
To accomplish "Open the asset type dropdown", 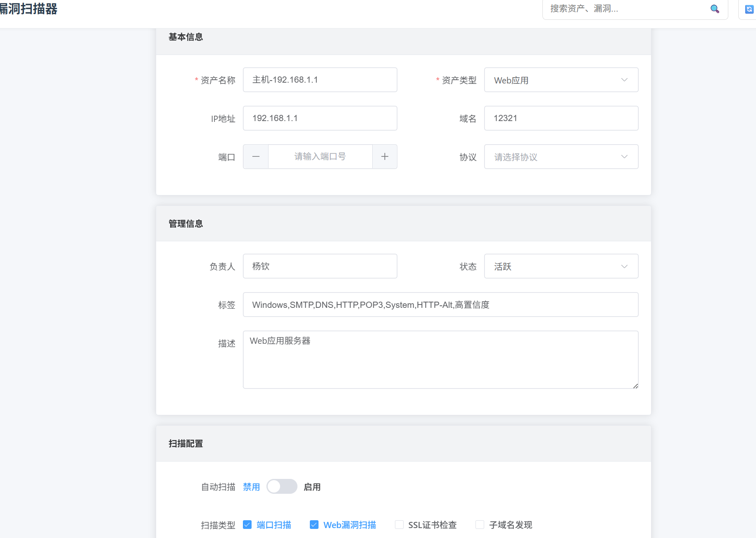I will pos(561,80).
